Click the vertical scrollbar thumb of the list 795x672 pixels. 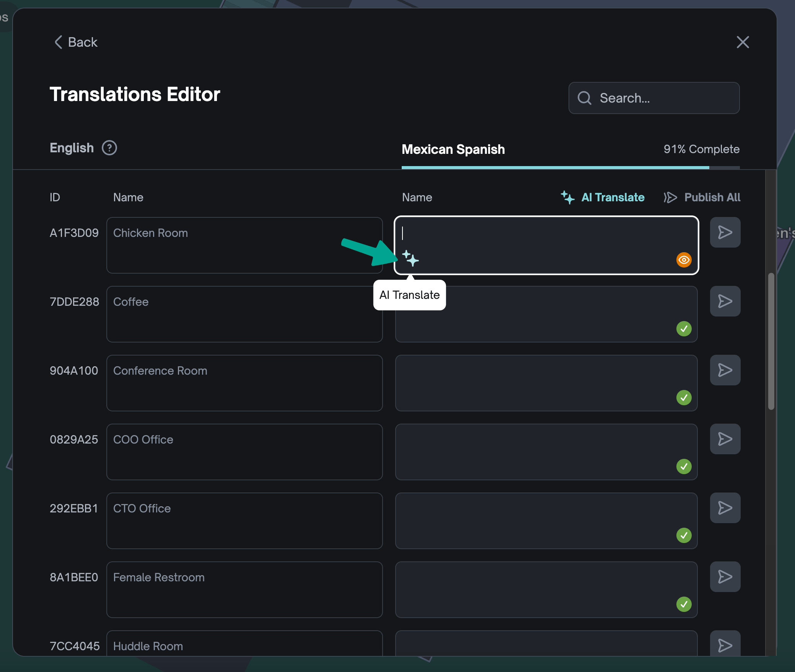pyautogui.click(x=771, y=341)
